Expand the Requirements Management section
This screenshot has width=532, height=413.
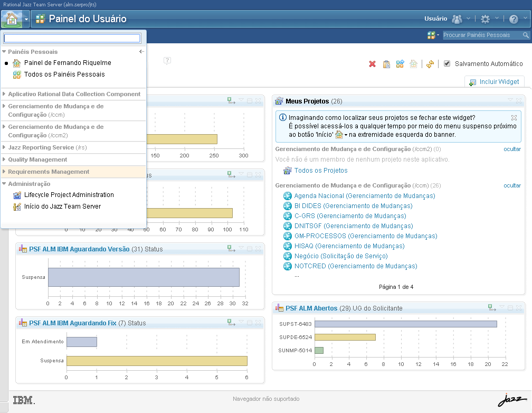click(x=4, y=172)
